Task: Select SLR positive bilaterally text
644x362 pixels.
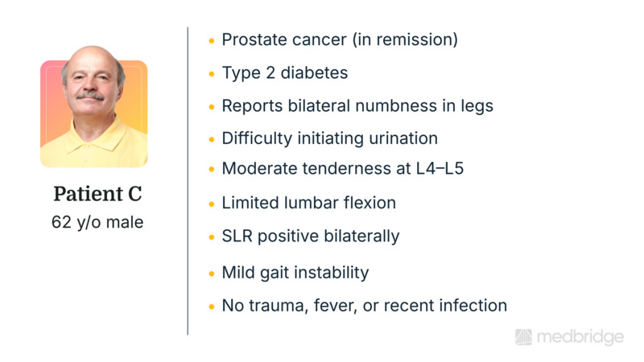Action: tap(311, 237)
